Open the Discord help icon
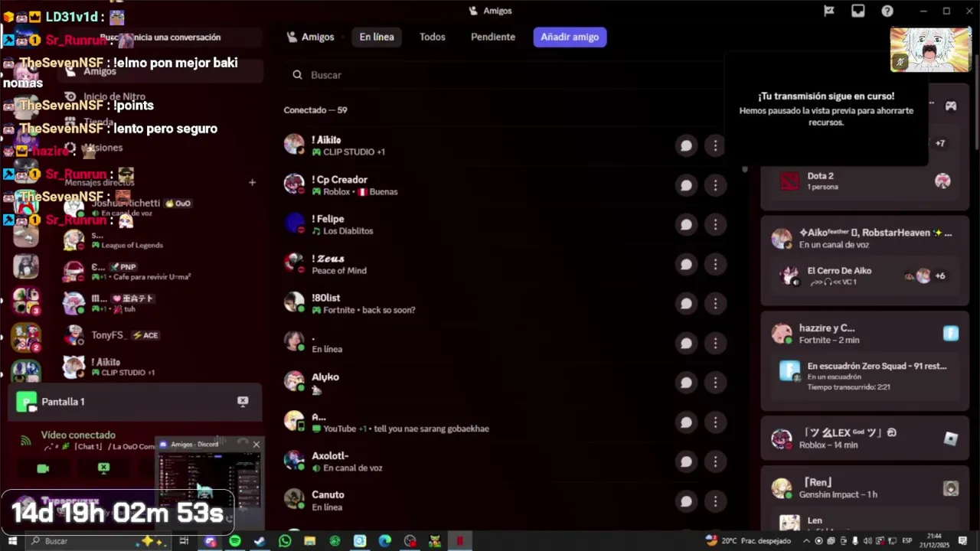 (887, 11)
